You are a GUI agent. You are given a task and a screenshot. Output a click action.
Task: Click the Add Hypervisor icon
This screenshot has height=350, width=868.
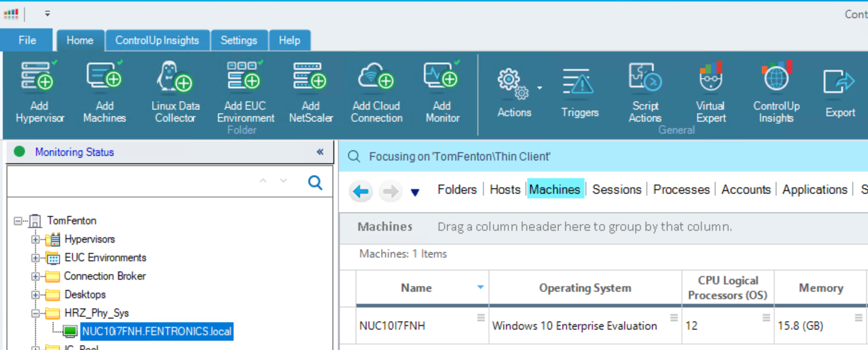click(39, 76)
